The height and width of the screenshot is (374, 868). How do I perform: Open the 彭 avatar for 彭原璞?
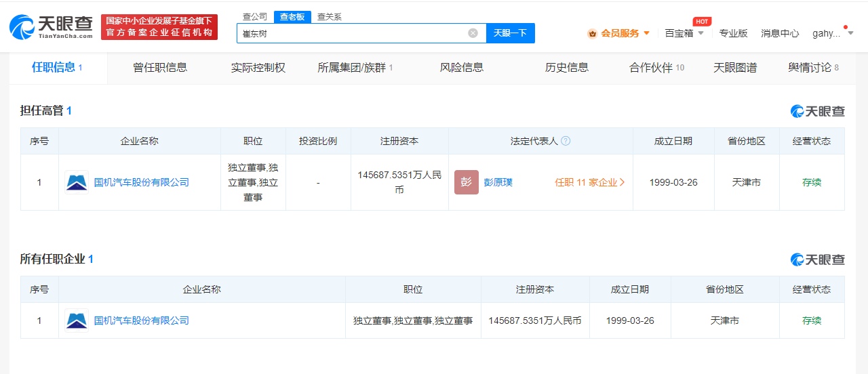467,182
